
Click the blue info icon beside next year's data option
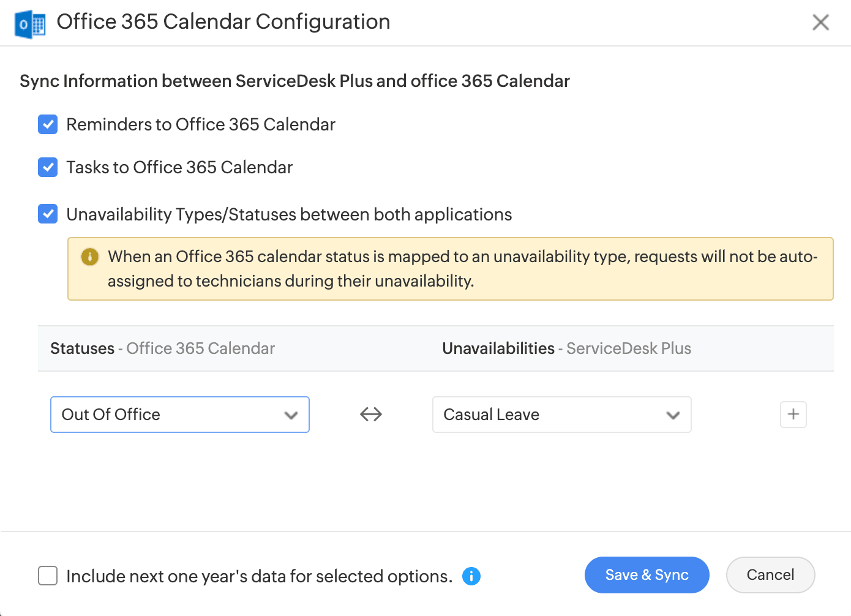click(471, 576)
